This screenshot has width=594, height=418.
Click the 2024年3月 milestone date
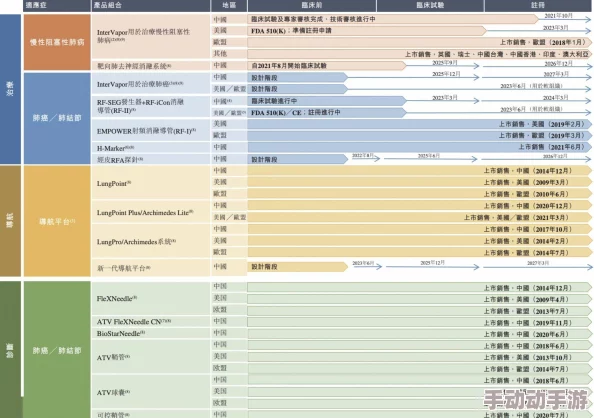coord(555,97)
